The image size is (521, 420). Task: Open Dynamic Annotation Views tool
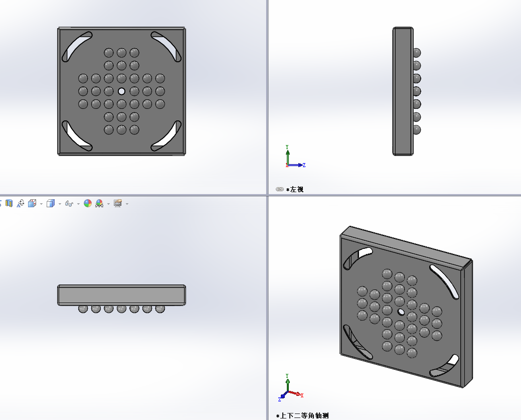20,203
